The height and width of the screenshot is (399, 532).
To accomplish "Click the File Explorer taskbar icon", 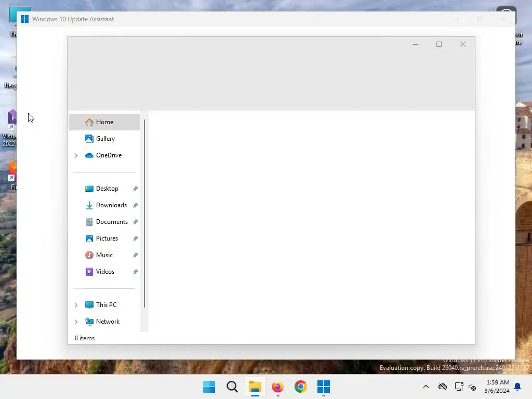I will (x=255, y=387).
